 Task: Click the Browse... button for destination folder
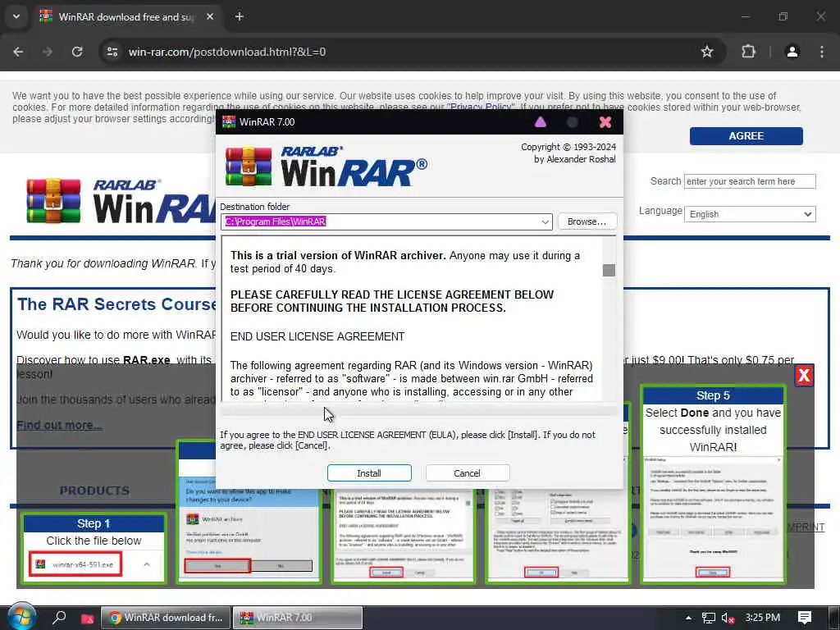click(587, 221)
